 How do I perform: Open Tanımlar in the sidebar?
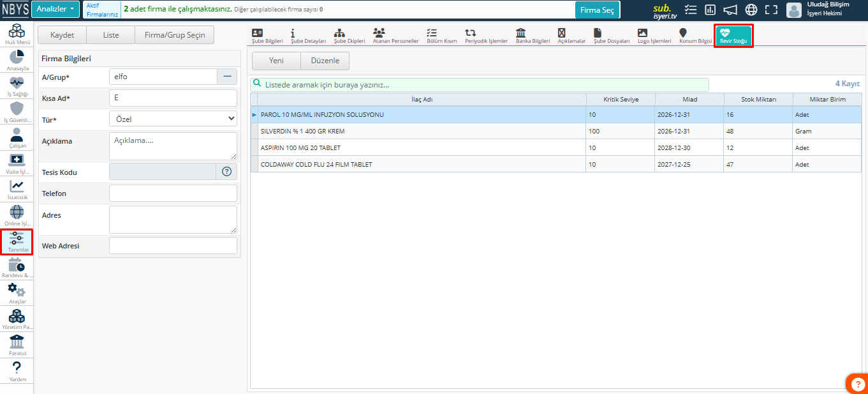click(x=17, y=242)
